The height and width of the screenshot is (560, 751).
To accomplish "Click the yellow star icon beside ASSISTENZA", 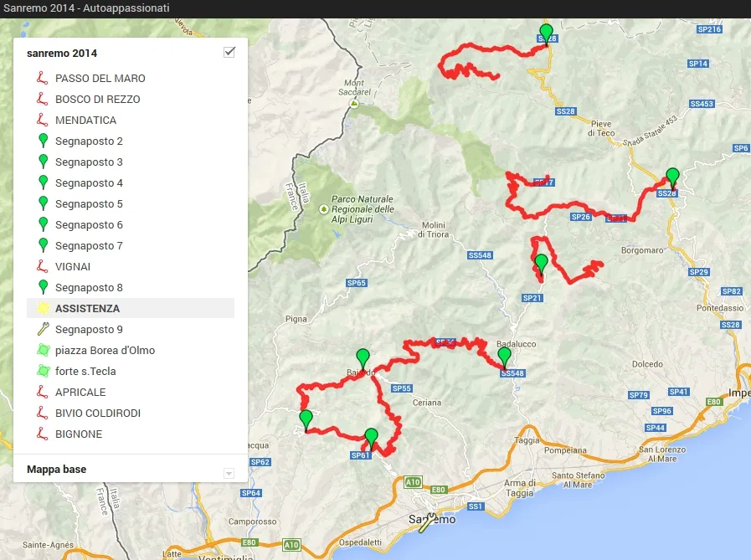I will [42, 309].
